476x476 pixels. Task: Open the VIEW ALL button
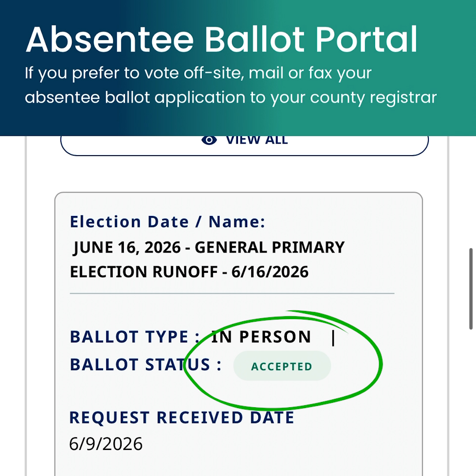pos(244,146)
